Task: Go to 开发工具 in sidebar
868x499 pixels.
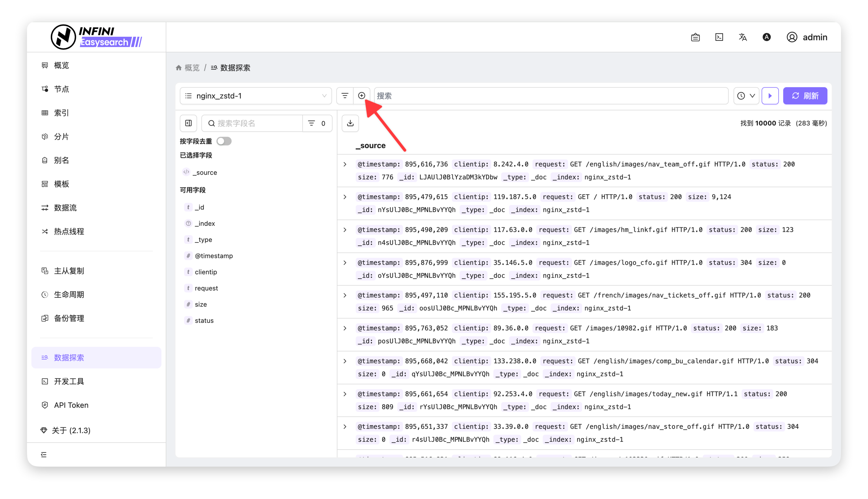Action: pos(69,381)
